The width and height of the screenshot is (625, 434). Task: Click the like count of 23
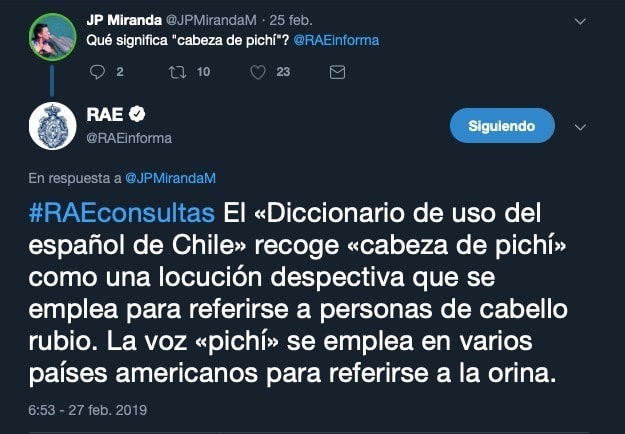coord(283,71)
